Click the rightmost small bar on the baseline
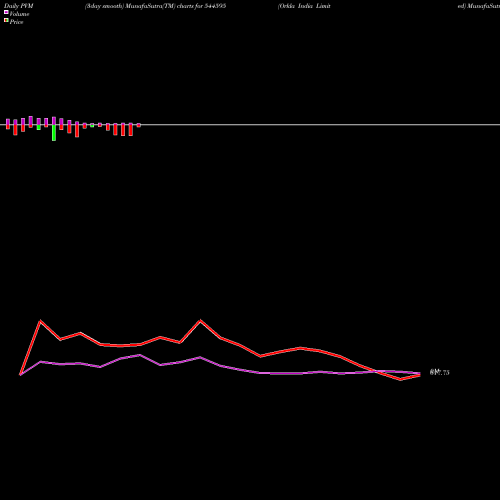The image size is (500, 500). [x=139, y=125]
